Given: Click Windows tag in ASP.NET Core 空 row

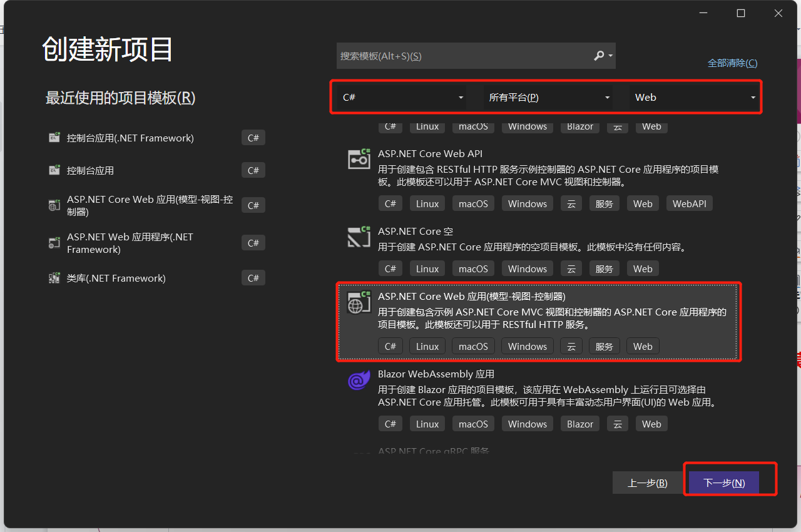Looking at the screenshot, I should pyautogui.click(x=528, y=269).
